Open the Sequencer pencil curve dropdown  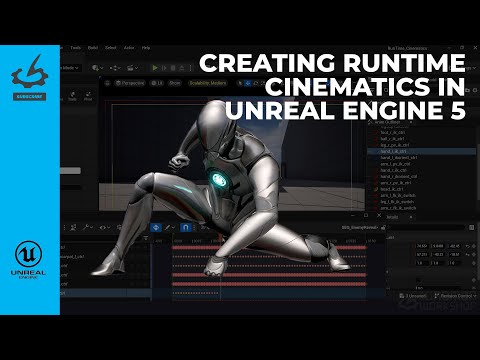pos(170,227)
